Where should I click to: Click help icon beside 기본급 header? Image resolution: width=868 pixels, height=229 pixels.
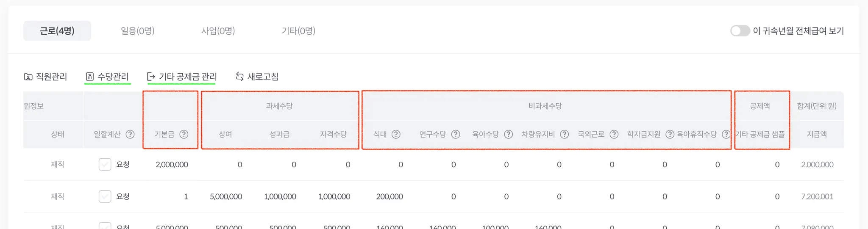(184, 134)
